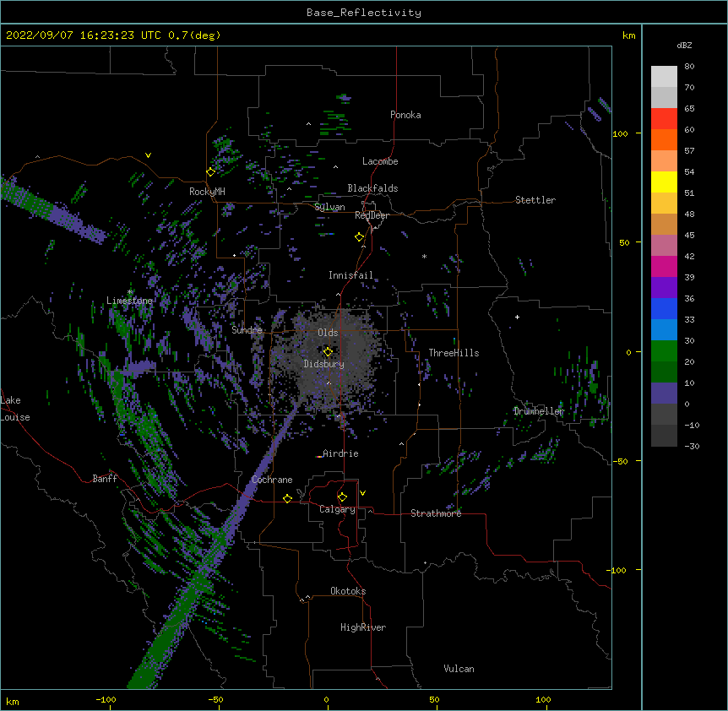Click the yellow diamond marker below Cochrane
The image size is (728, 711).
click(x=287, y=498)
